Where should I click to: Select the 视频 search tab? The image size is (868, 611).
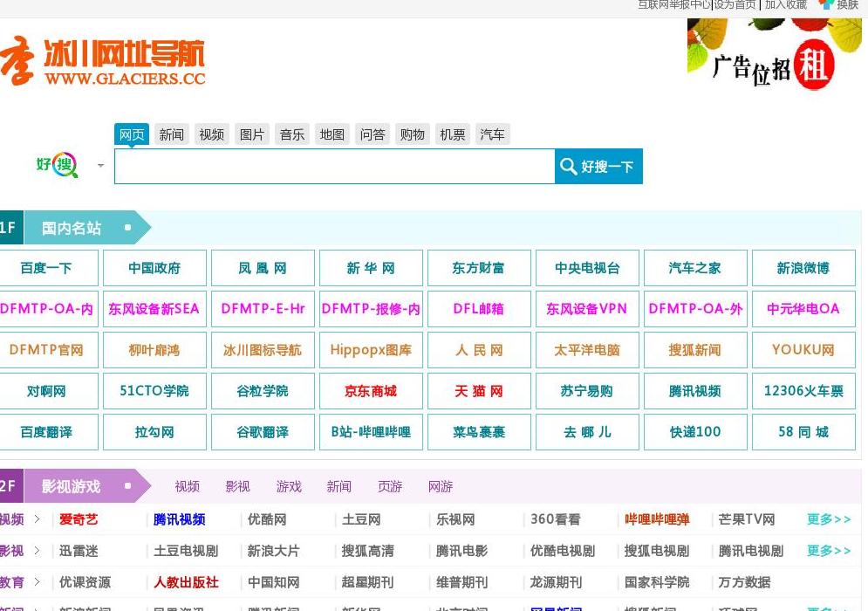[x=211, y=134]
